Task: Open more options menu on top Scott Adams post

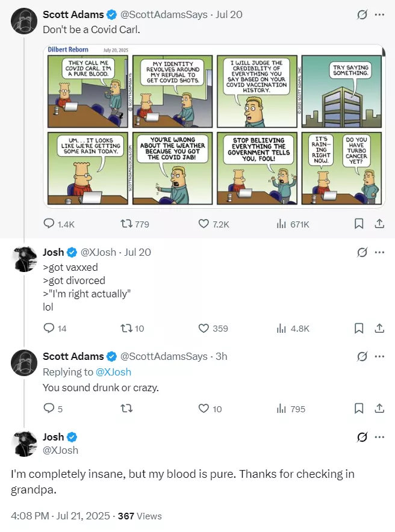Action: click(379, 14)
